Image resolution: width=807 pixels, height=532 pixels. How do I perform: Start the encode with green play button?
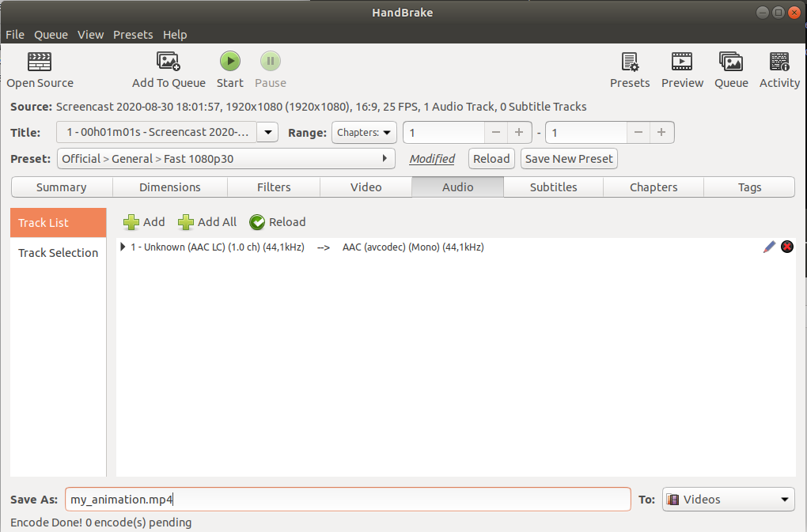click(x=230, y=61)
